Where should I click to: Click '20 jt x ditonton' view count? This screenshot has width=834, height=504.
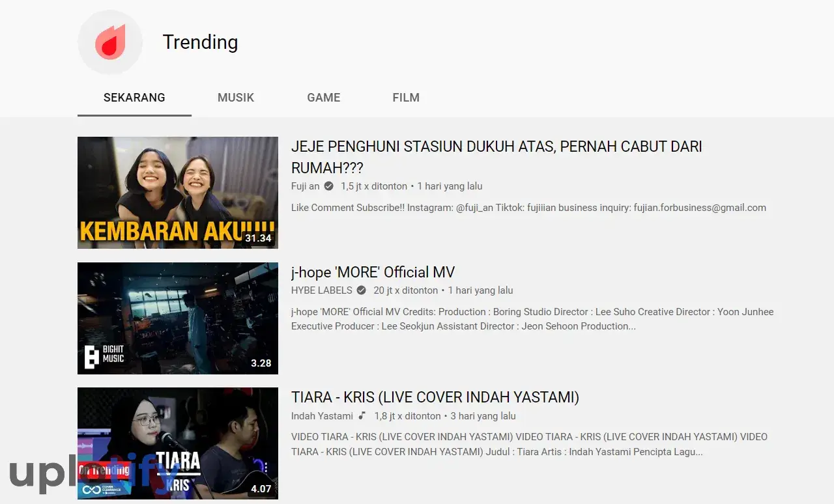pos(405,290)
